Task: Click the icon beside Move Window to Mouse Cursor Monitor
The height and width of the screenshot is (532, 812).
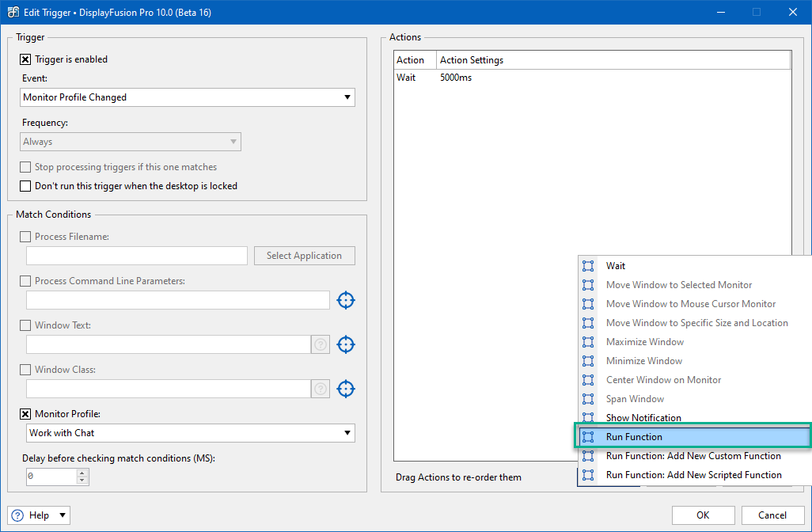Action: tap(588, 303)
